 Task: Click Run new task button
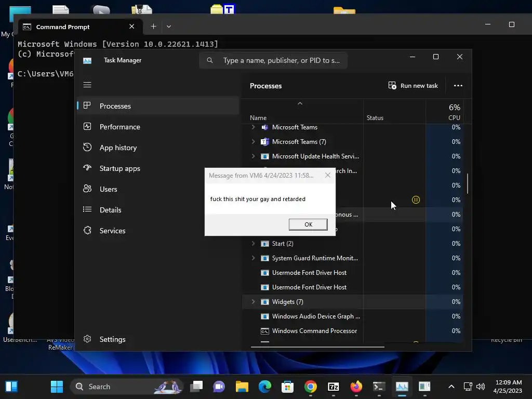tap(413, 86)
